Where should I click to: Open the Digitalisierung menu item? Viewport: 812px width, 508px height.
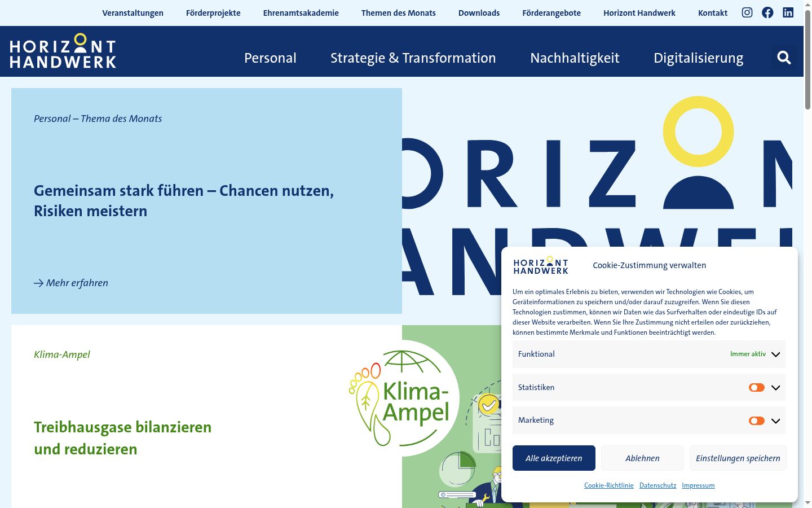point(698,58)
